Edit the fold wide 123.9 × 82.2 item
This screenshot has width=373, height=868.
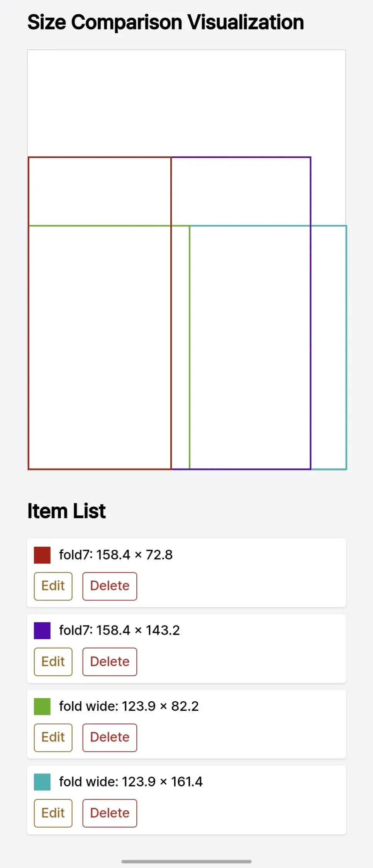pyautogui.click(x=53, y=737)
